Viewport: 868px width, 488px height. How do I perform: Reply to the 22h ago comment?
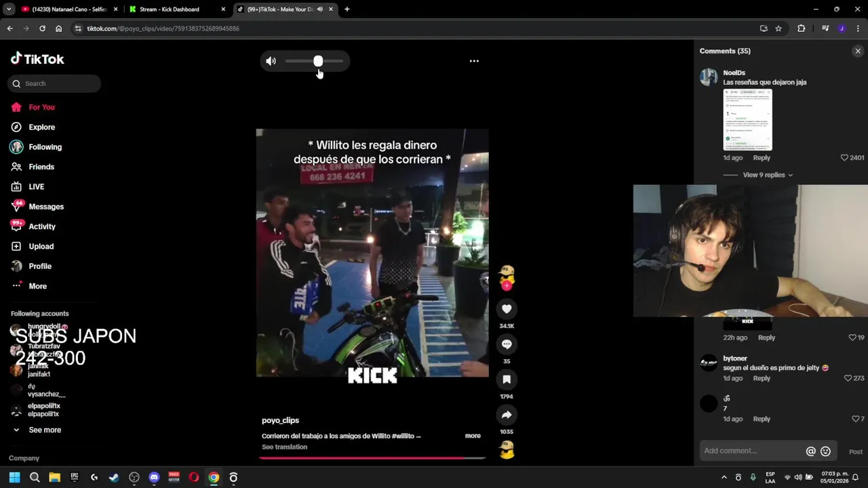(766, 338)
